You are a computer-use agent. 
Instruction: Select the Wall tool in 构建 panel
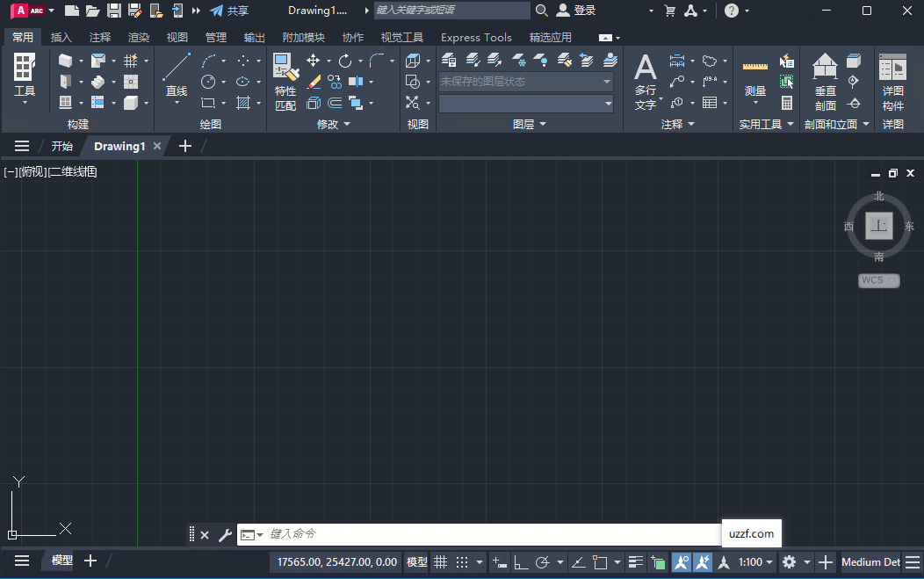tap(65, 61)
